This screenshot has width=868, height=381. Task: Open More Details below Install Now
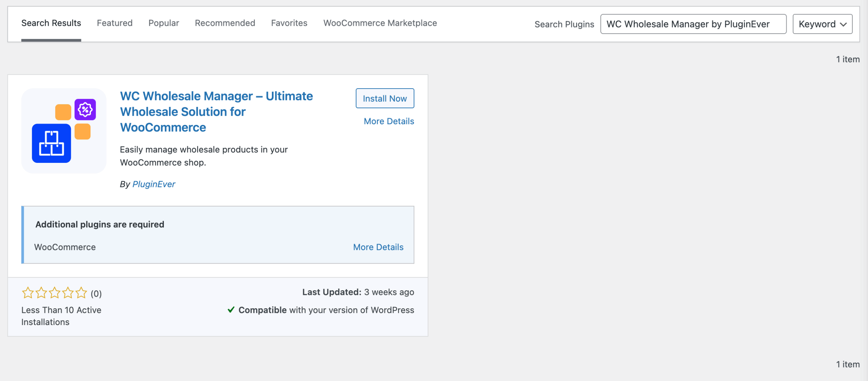click(389, 121)
